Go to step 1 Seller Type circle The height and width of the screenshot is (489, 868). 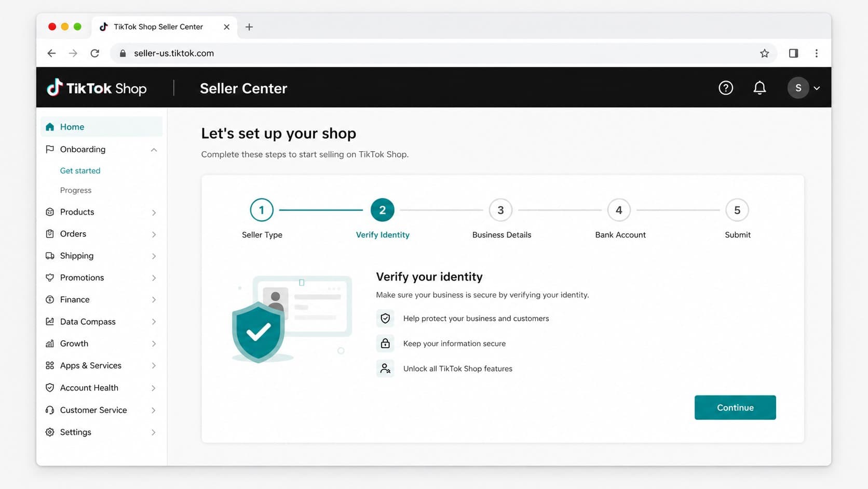[262, 210]
